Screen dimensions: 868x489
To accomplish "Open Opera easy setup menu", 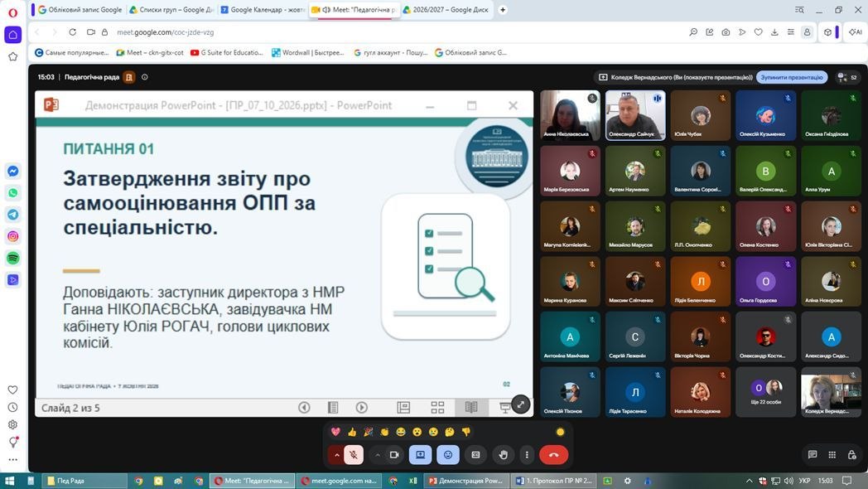I will pos(790,32).
